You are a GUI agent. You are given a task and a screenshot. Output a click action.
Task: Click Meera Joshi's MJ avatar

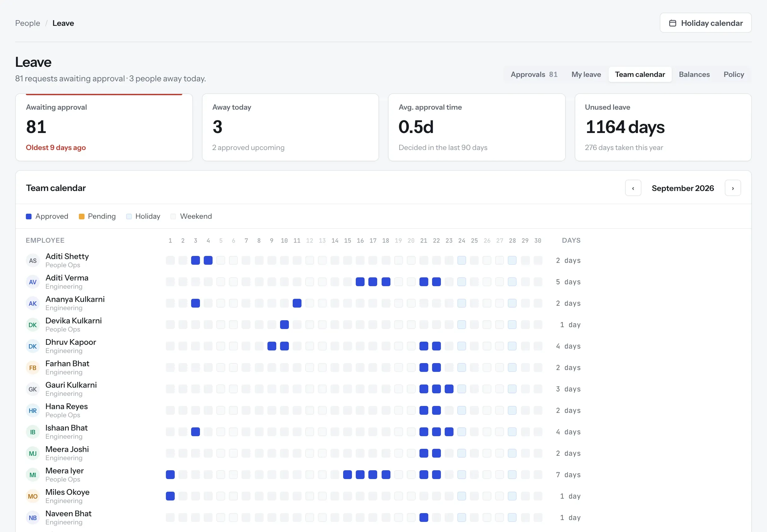point(33,453)
